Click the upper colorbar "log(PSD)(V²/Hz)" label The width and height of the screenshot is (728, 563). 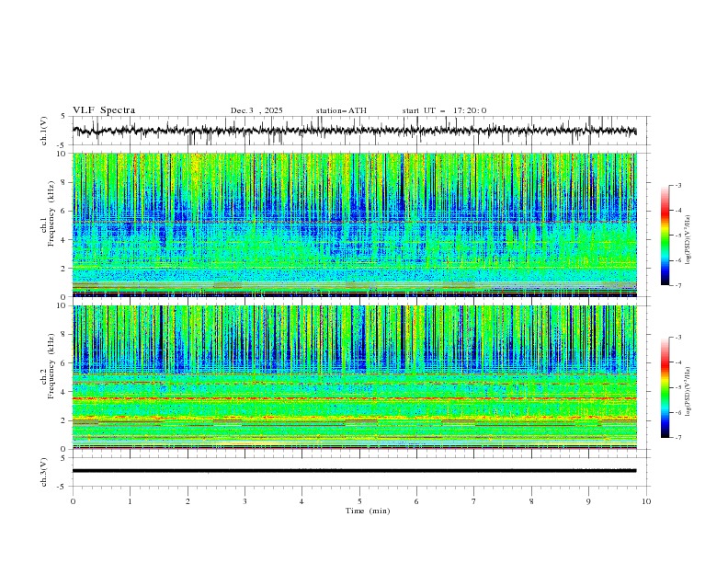click(688, 240)
